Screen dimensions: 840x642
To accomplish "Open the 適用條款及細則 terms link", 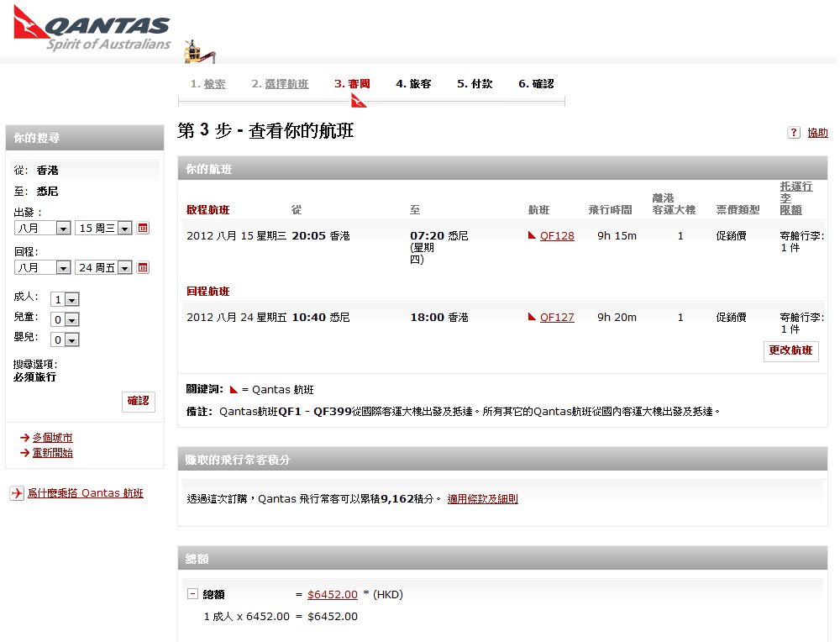I will pyautogui.click(x=482, y=498).
